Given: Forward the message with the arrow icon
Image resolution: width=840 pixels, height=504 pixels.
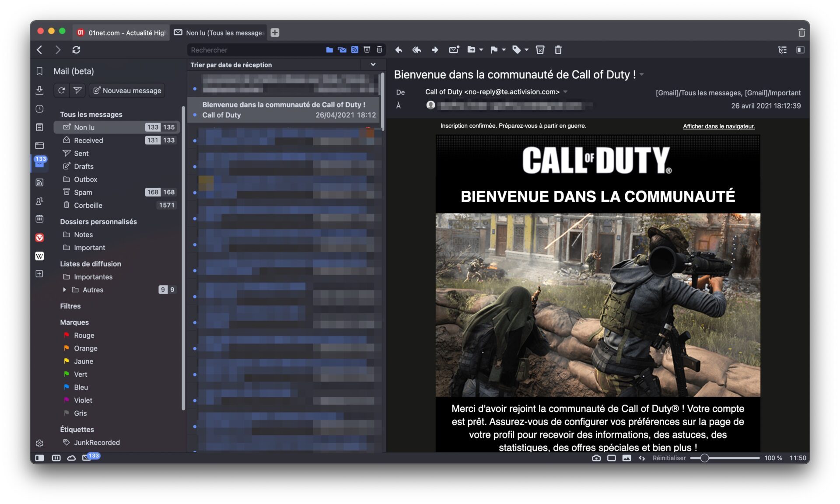Looking at the screenshot, I should tap(435, 50).
